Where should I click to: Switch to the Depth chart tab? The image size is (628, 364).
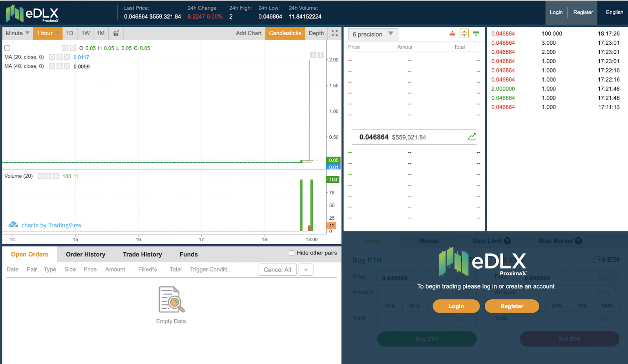coord(316,33)
